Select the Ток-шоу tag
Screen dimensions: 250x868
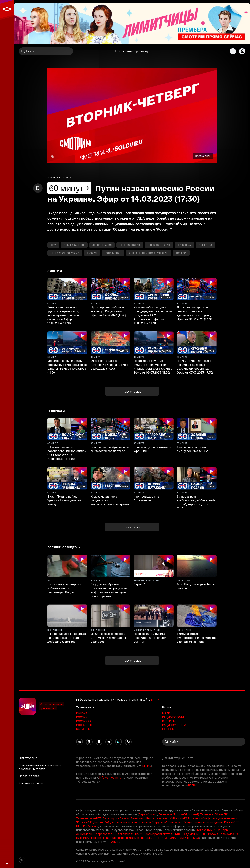(181, 253)
